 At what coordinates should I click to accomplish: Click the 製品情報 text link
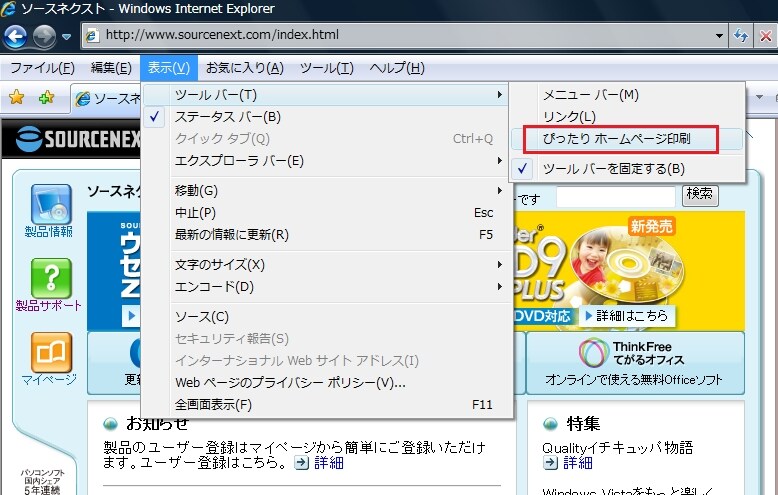49,232
